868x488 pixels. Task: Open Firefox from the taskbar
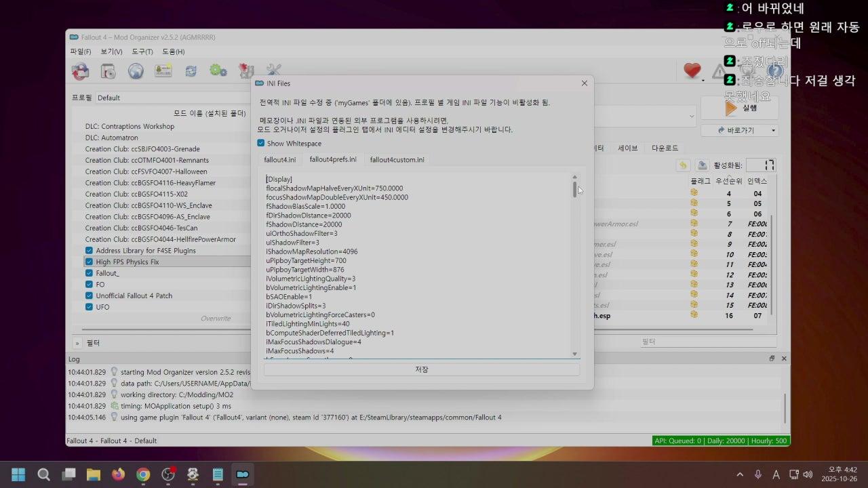point(118,474)
